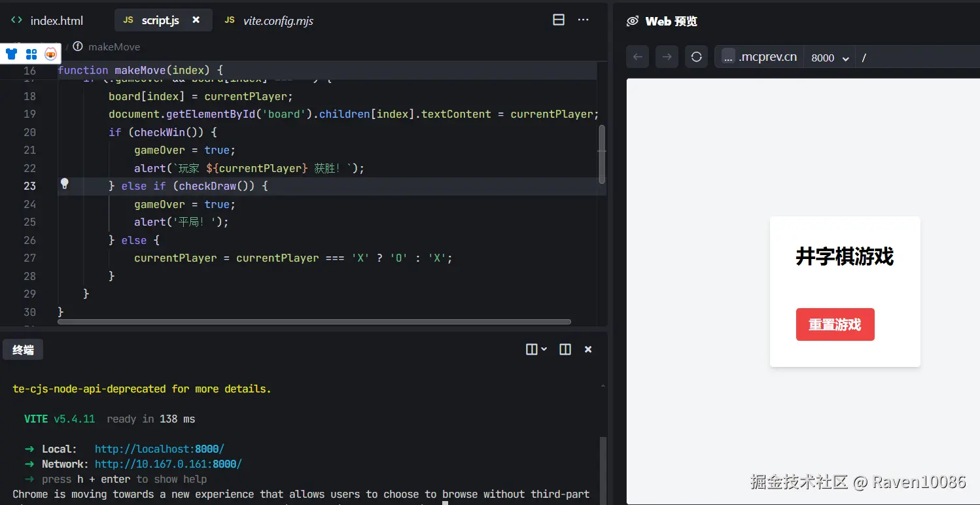The height and width of the screenshot is (505, 980).
Task: Open the port 8000 dropdown
Action: click(x=830, y=58)
